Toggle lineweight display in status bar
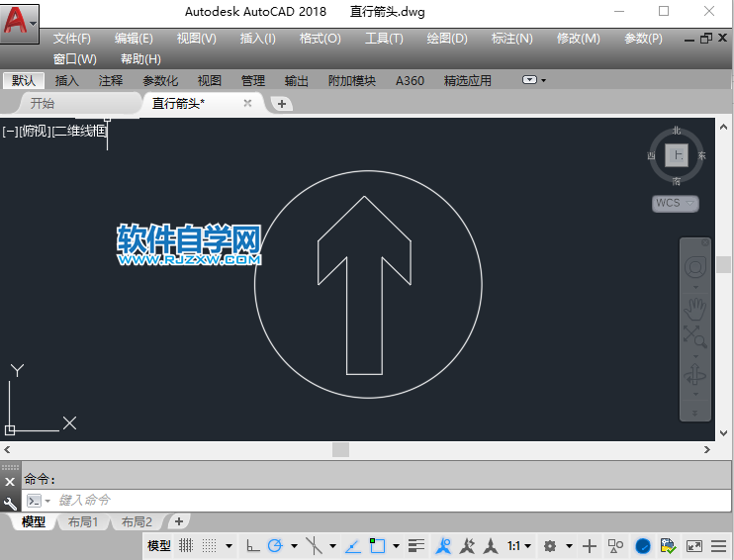This screenshot has width=734, height=560. 416,545
